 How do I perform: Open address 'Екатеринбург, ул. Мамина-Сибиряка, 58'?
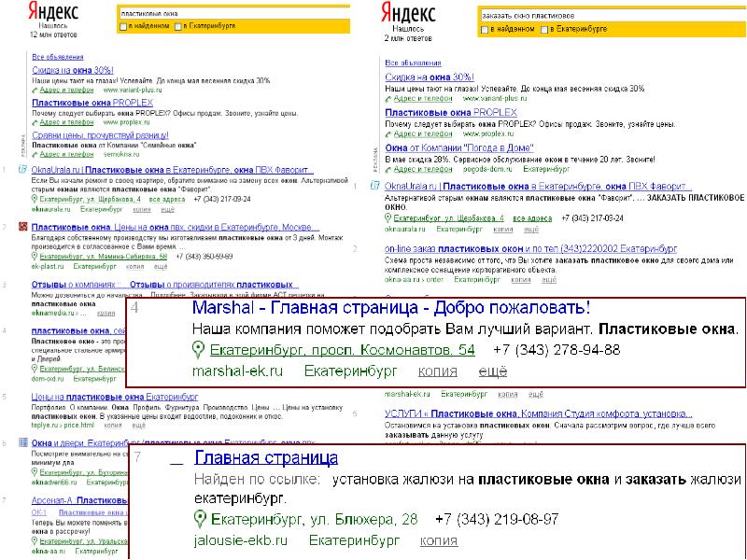tap(104, 256)
